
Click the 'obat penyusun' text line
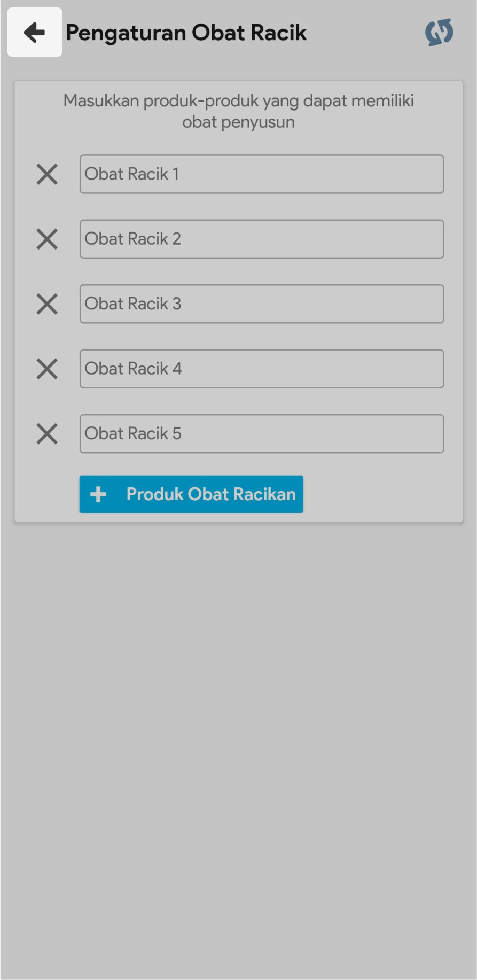click(x=238, y=122)
